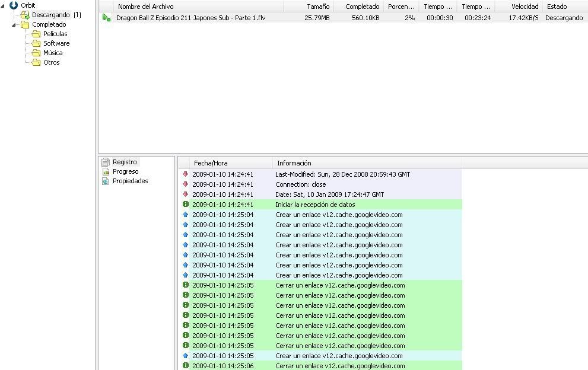The width and height of the screenshot is (588, 370).
Task: Click the Porcen... column header
Action: pos(401,7)
